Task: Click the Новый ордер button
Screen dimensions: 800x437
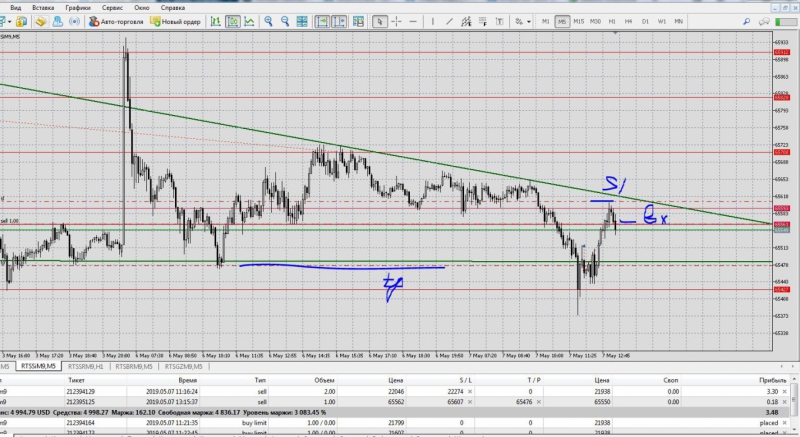Action: point(175,21)
